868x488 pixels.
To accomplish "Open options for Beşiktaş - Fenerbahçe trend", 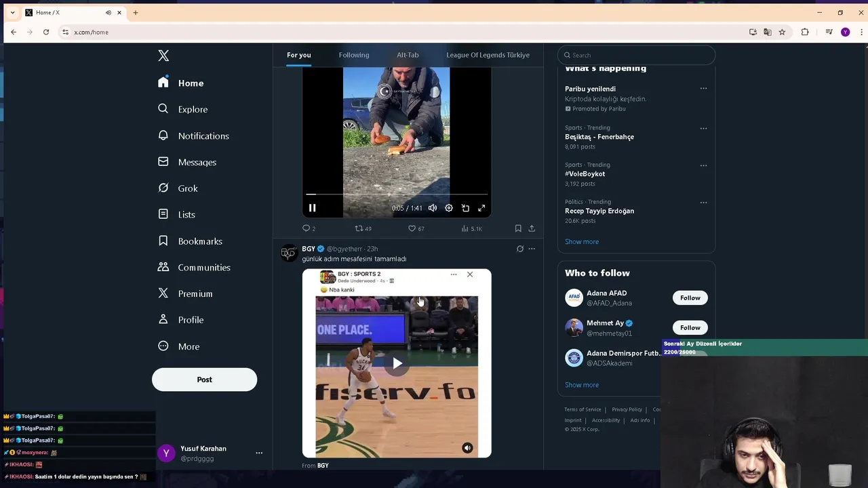I will click(x=703, y=128).
